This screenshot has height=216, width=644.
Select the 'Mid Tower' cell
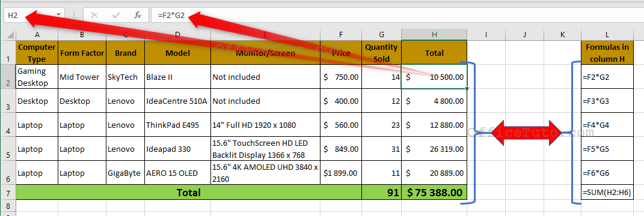[82, 76]
